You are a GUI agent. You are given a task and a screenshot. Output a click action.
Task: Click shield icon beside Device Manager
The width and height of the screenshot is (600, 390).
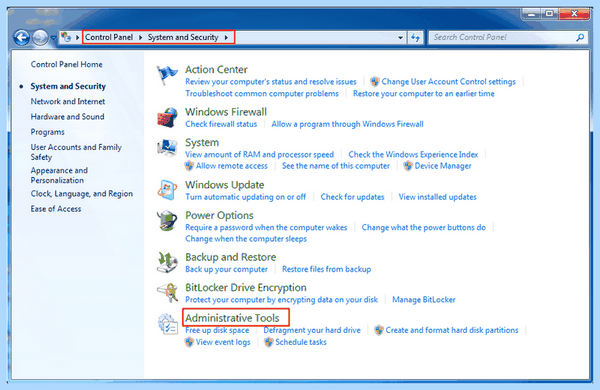(408, 166)
